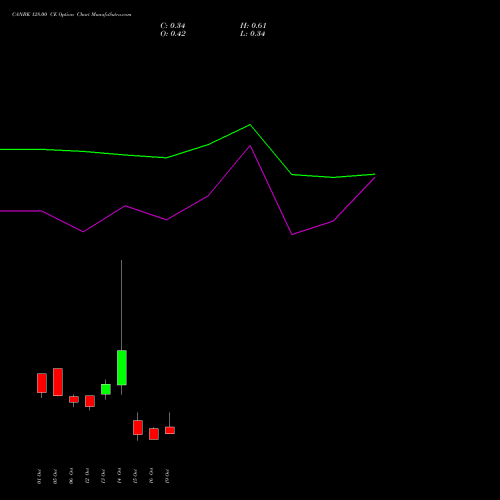Click the 'C: 0.34' close value
The width and height of the screenshot is (500, 500).
173,26
